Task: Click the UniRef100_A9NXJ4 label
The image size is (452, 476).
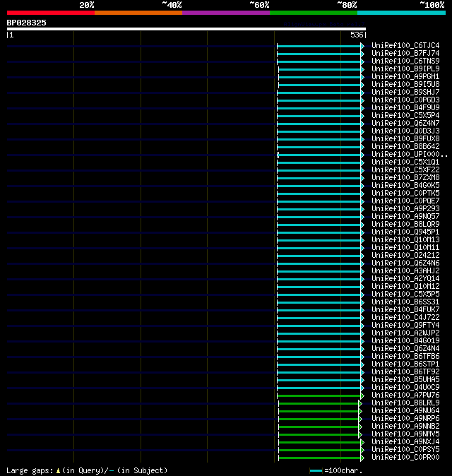Action: coord(405,442)
